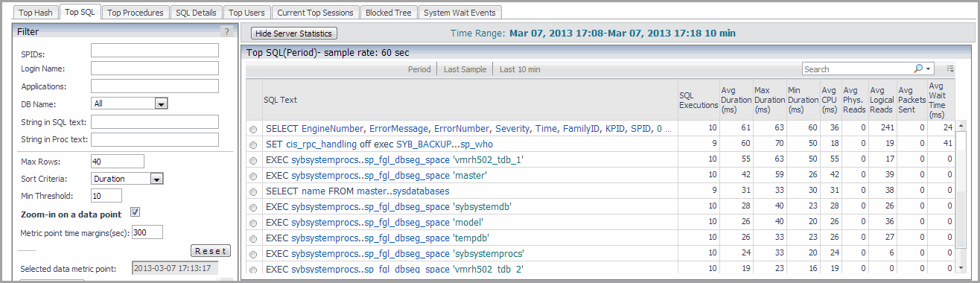
Task: Select the Last Sample period link
Action: [464, 69]
